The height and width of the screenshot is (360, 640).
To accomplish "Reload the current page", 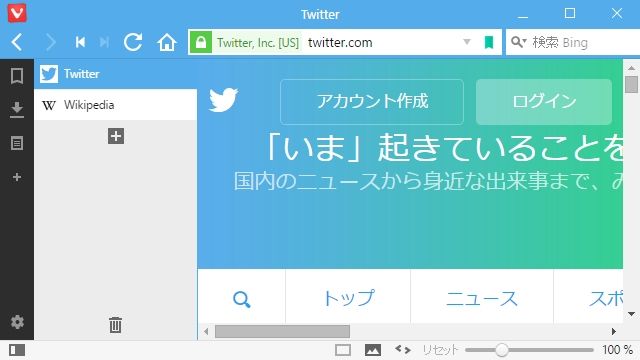I will 133,42.
